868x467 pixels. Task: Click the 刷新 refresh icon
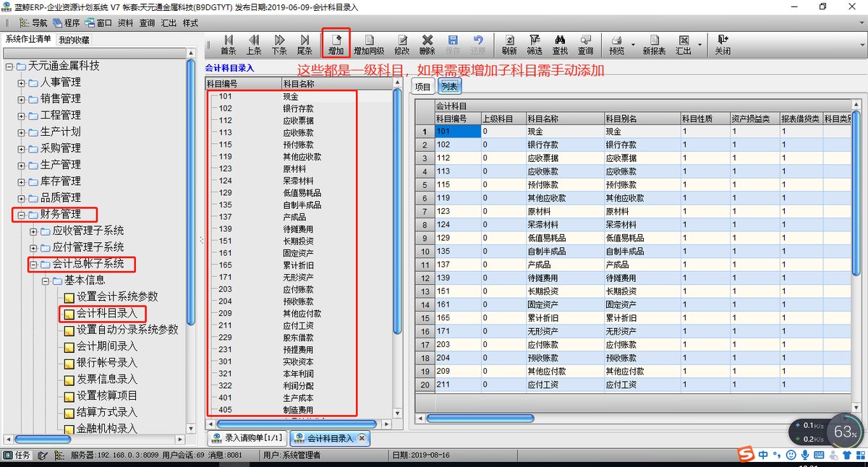[x=509, y=45]
